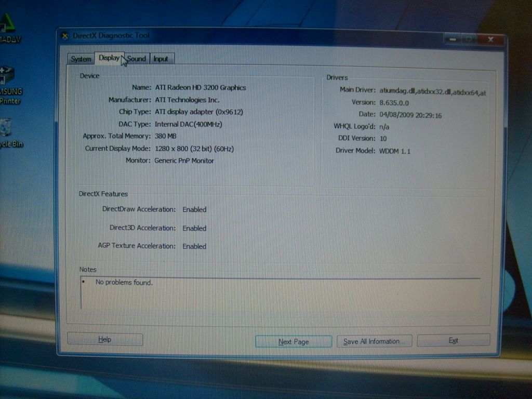Click the 'Drivers' group label
The height and width of the screenshot is (399, 532).
337,77
